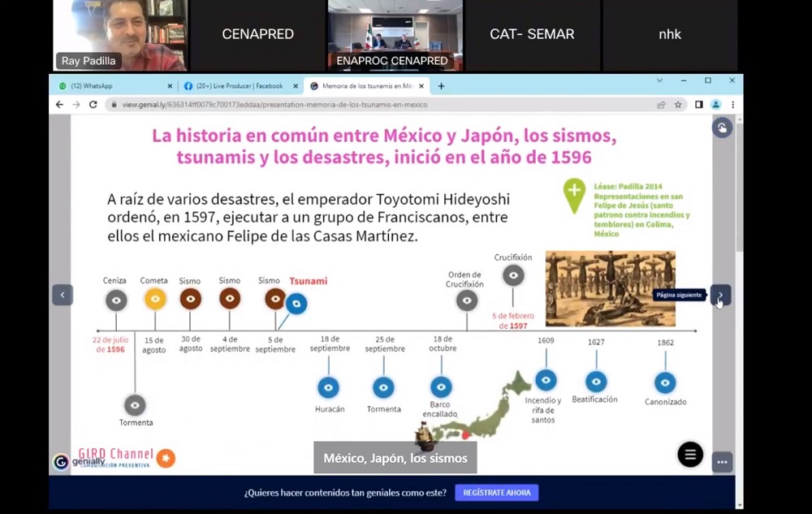Click the three-dots more options button
Viewport: 812px width, 514px height.
722,462
